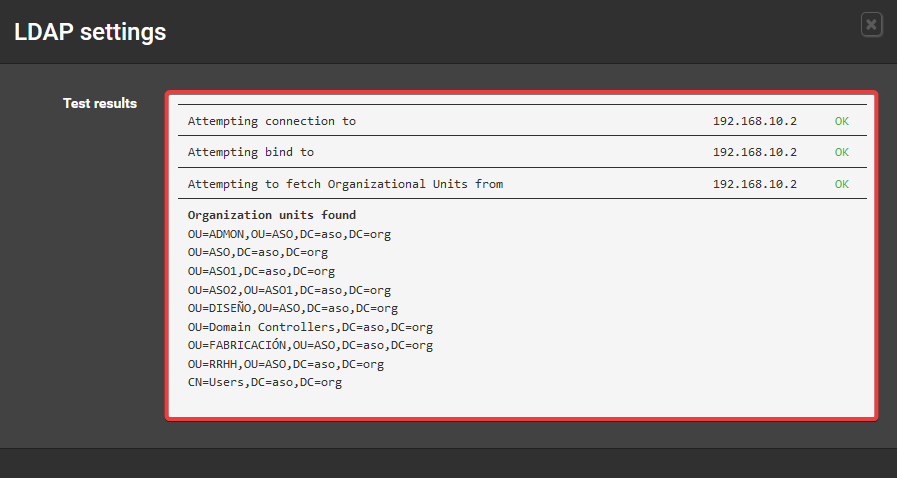Click the Organization units found heading
This screenshot has width=897, height=478.
272,215
